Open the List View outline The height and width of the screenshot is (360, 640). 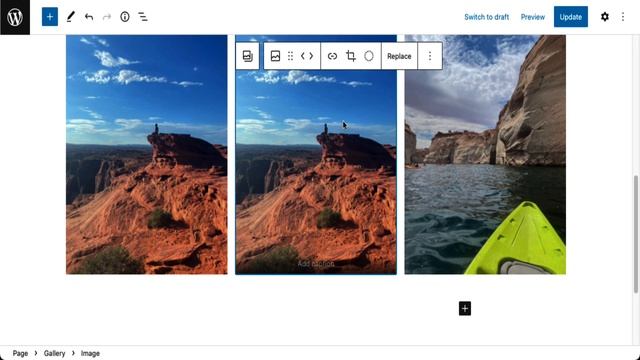point(143,17)
